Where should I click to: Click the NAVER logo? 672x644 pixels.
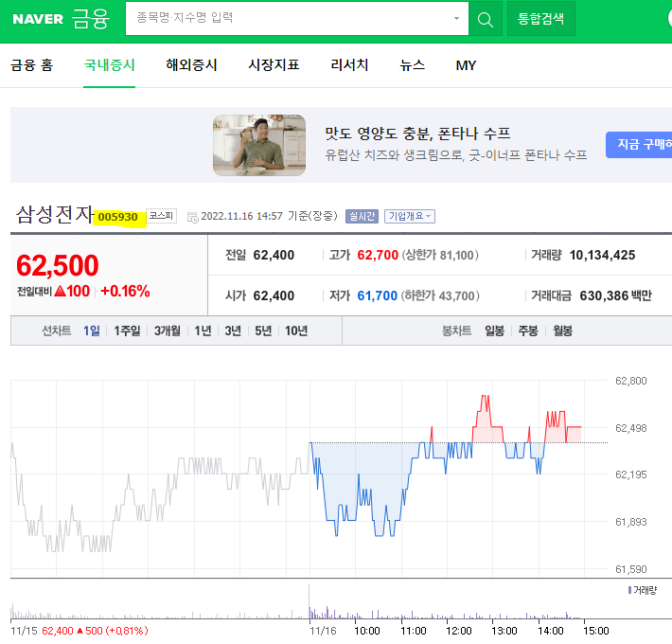pyautogui.click(x=39, y=18)
